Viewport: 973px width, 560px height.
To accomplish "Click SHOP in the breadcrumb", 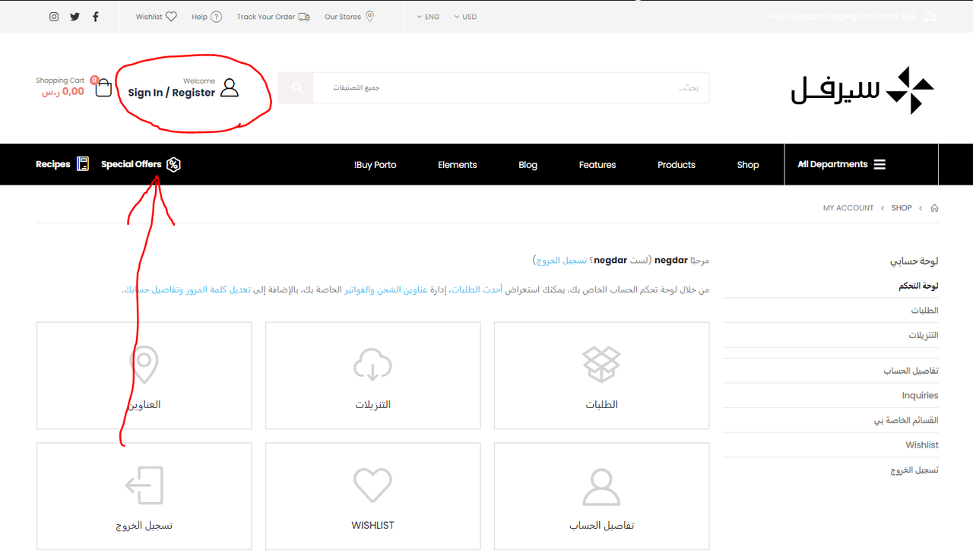I will [x=902, y=208].
